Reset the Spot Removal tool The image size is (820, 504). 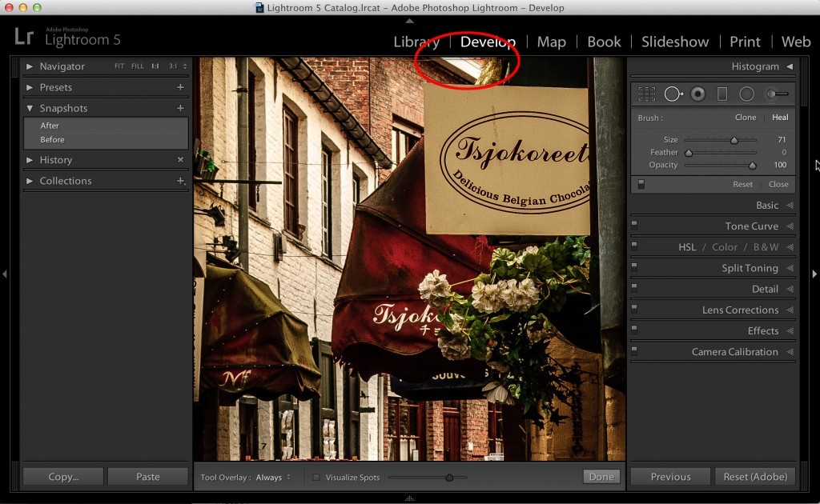click(x=742, y=184)
